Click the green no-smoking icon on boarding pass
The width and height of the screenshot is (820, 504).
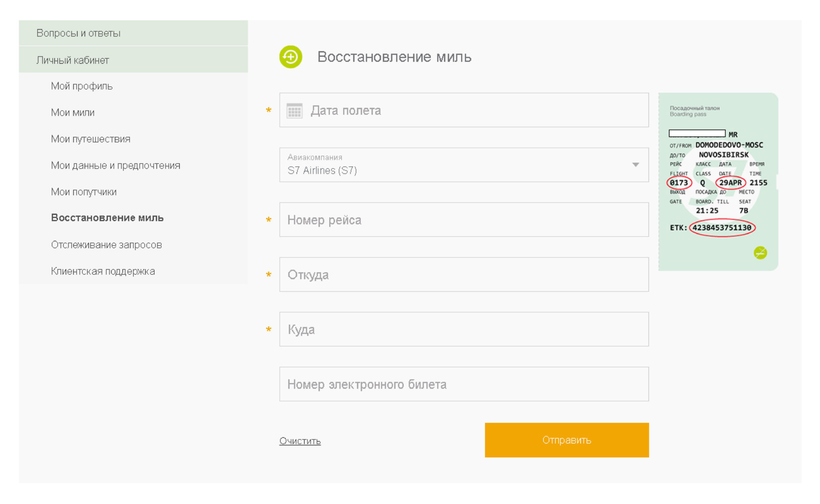[x=760, y=252]
